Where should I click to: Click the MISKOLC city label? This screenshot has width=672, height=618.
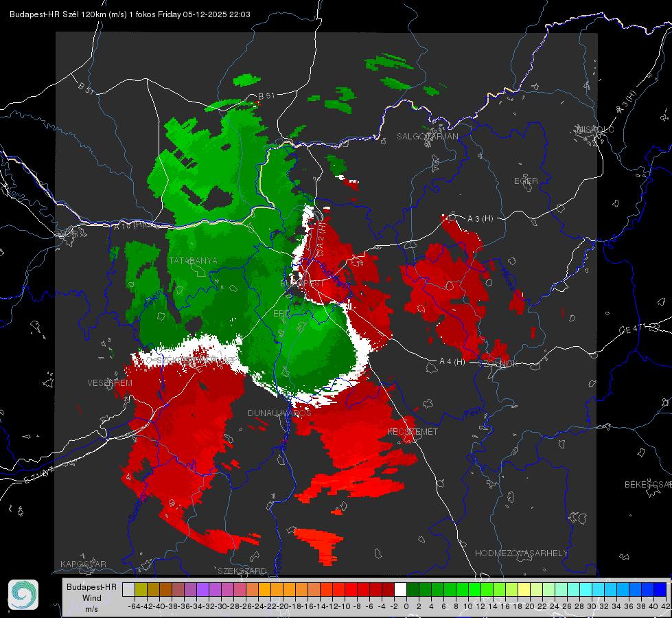[x=595, y=129]
